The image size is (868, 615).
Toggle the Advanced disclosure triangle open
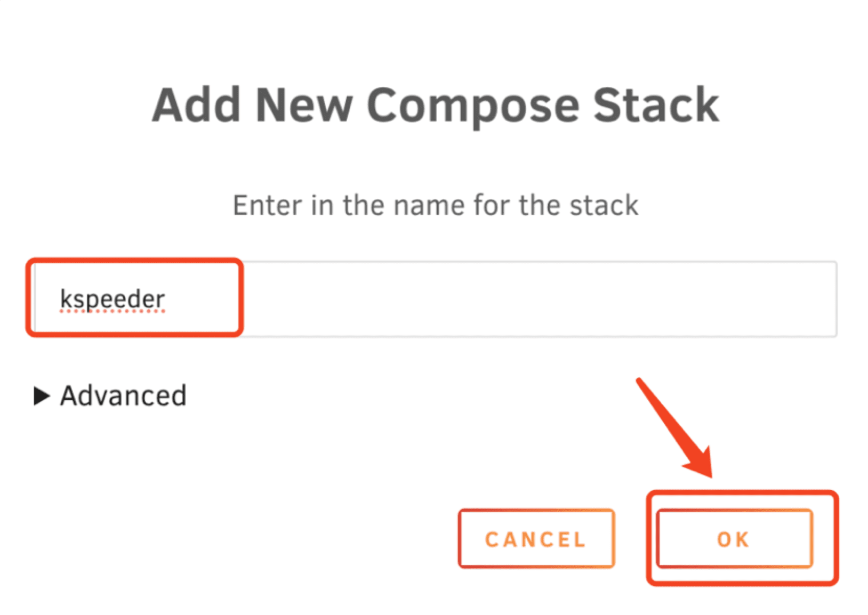tap(42, 396)
